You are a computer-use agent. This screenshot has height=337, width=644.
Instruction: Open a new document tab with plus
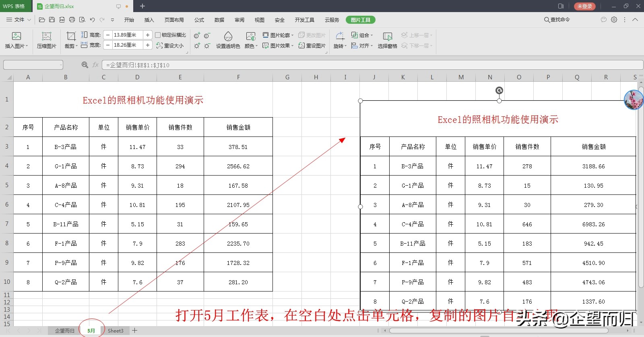pyautogui.click(x=142, y=6)
